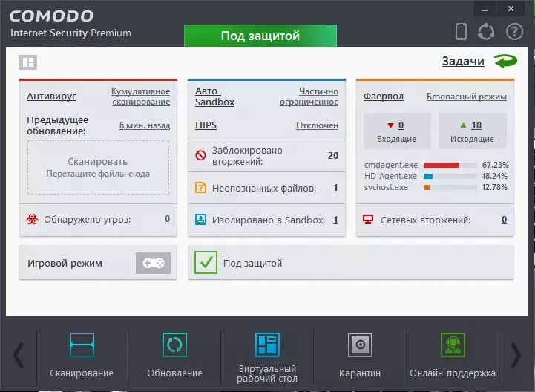Minimize the COMODO window
The width and height of the screenshot is (535, 392).
click(x=485, y=9)
